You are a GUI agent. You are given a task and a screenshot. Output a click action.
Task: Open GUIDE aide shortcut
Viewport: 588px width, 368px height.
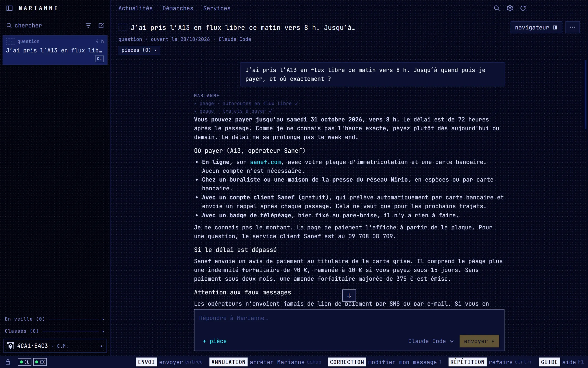pos(561,362)
